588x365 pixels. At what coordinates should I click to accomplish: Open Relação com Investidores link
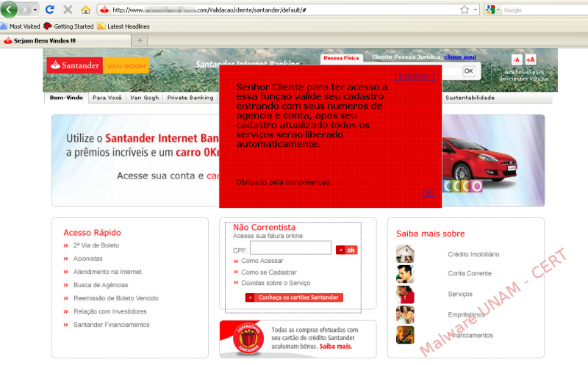[x=110, y=311]
